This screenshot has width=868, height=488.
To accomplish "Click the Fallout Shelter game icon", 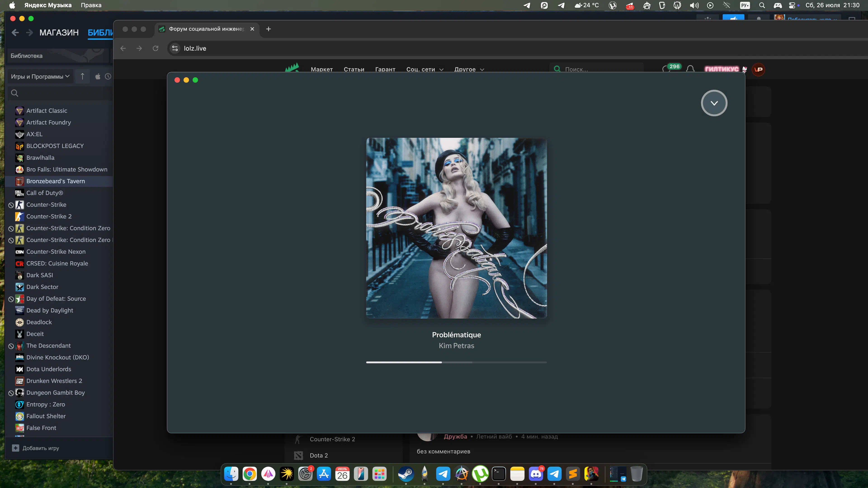I will (19, 416).
